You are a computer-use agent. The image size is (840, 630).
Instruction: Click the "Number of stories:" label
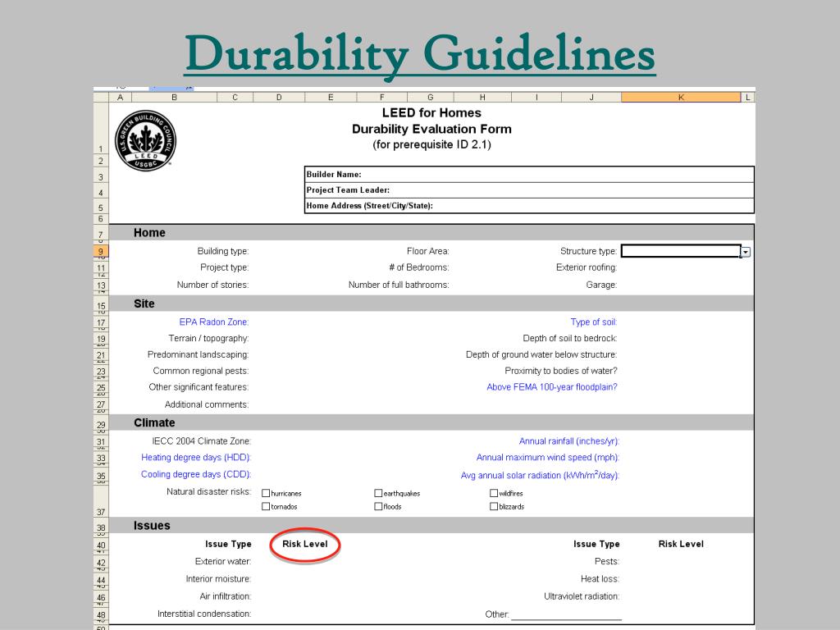[212, 285]
